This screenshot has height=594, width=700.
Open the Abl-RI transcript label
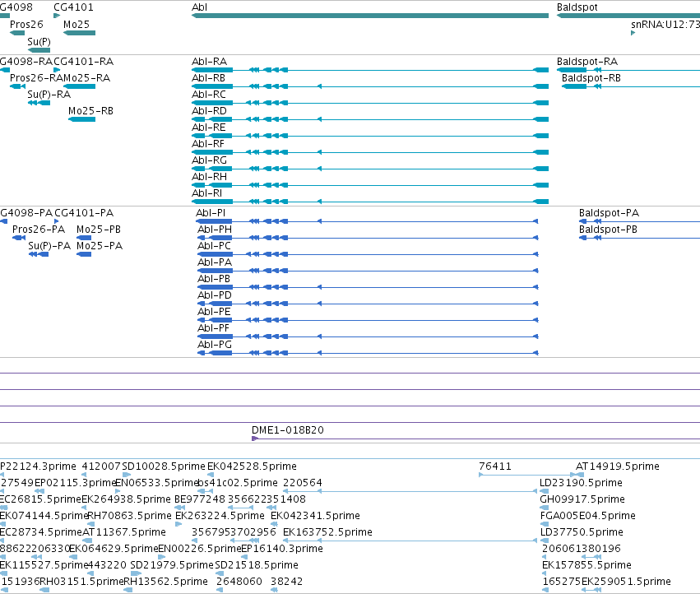[x=206, y=193]
